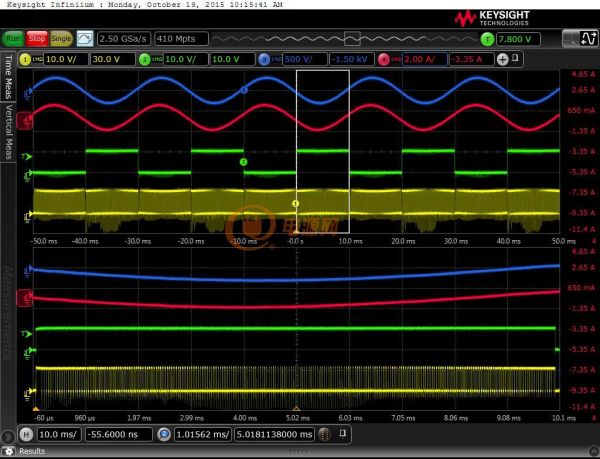Toggle channel 2 green button
Viewport: 600px width, 459px height.
coord(145,59)
